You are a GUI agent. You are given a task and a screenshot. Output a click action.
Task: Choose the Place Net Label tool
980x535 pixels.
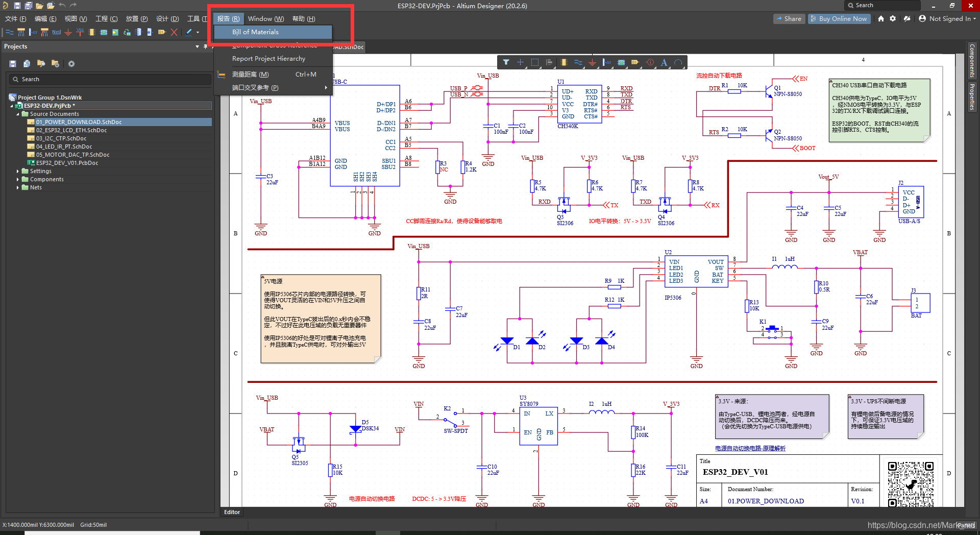56,32
